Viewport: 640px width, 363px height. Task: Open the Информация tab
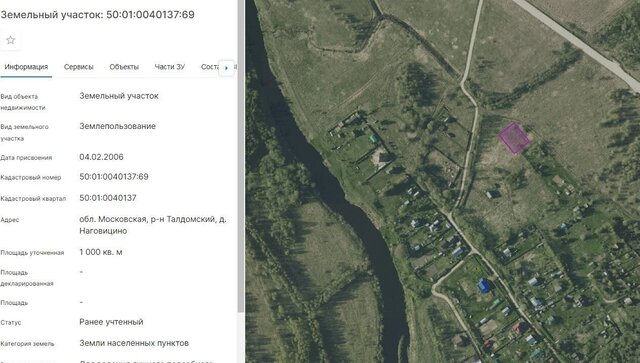pyautogui.click(x=26, y=67)
